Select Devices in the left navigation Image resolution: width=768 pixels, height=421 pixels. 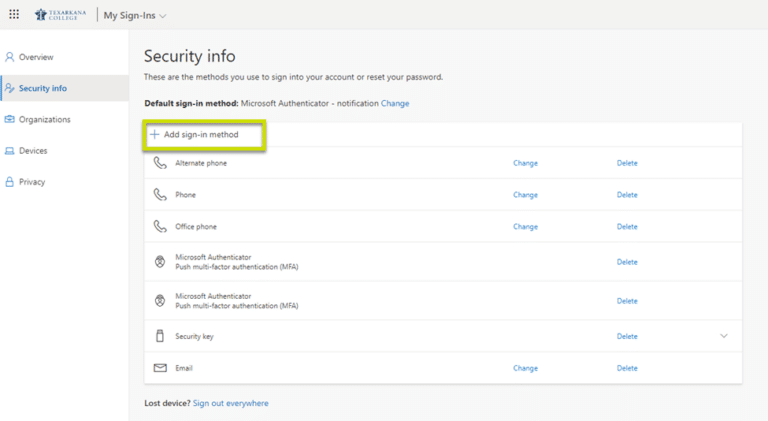(33, 151)
